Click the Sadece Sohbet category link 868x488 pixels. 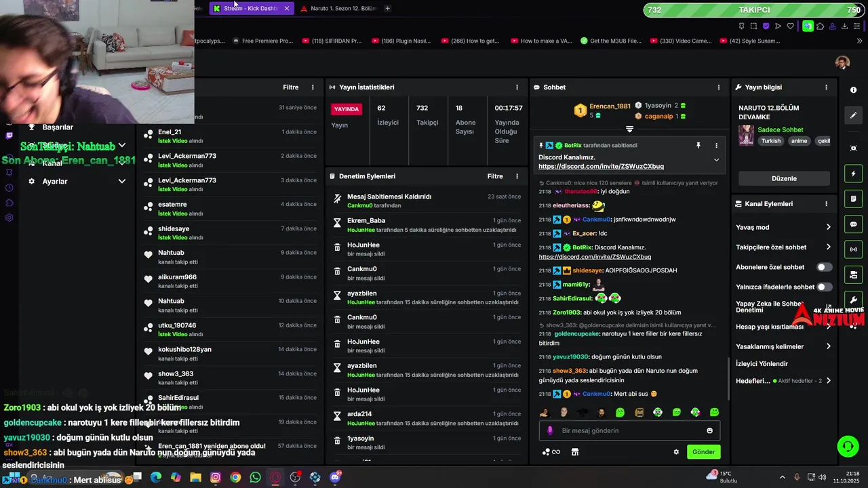781,130
